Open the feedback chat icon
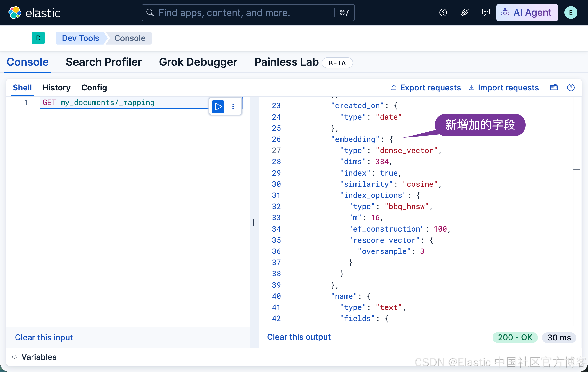Image resolution: width=588 pixels, height=372 pixels. coord(485,12)
